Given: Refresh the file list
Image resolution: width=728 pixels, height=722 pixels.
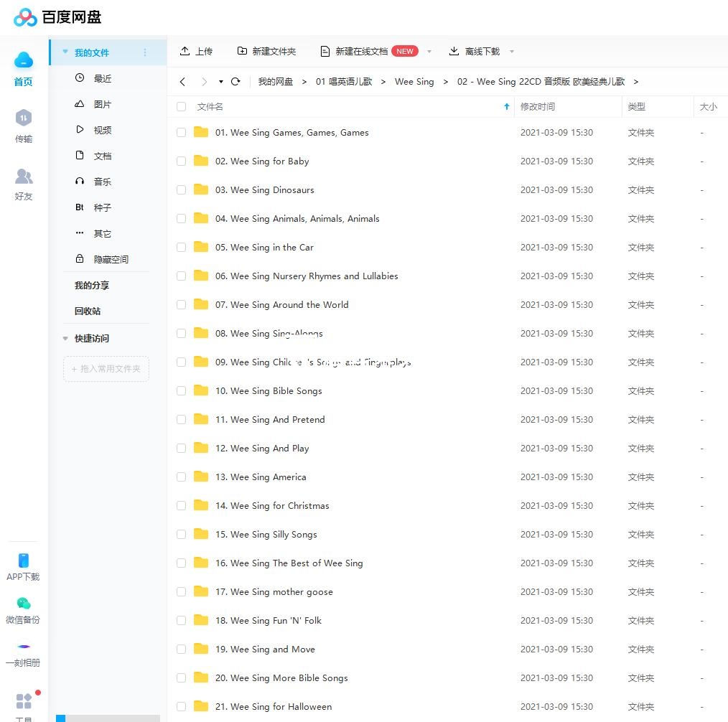Looking at the screenshot, I should point(235,82).
